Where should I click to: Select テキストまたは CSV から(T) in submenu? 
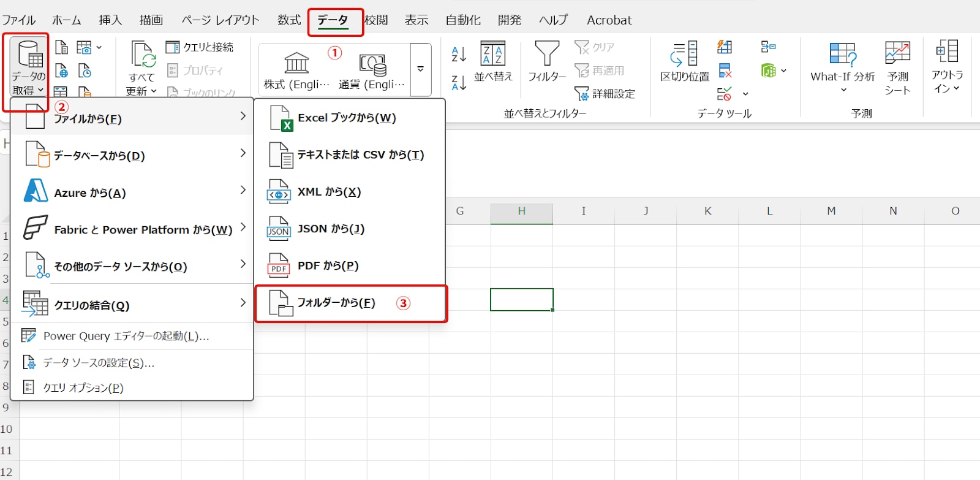click(x=350, y=154)
